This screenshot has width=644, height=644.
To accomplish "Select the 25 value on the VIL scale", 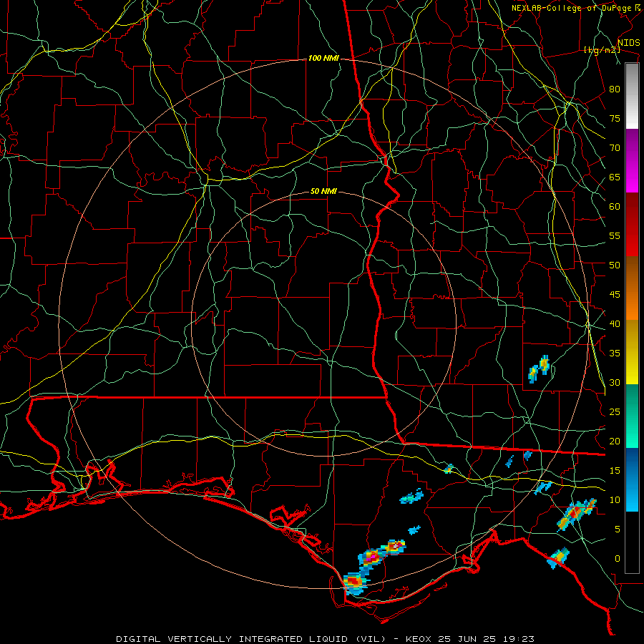I will 615,412.
